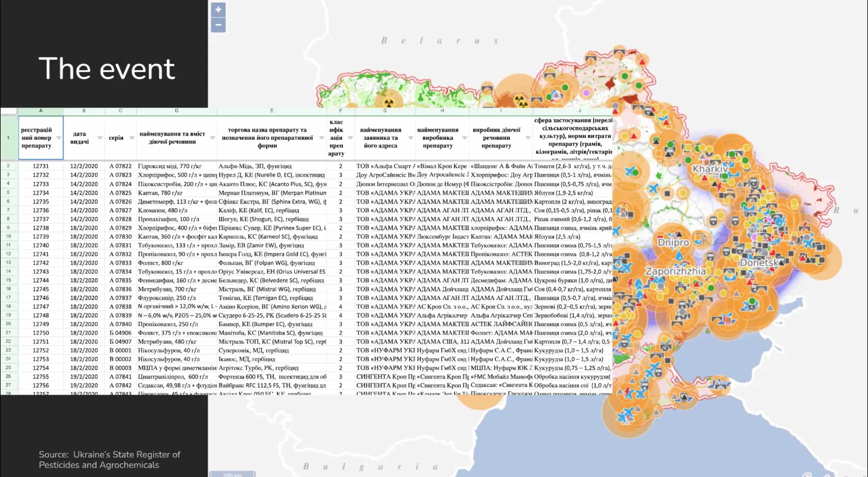Select series cell 'Б 04906'

(x=120, y=333)
